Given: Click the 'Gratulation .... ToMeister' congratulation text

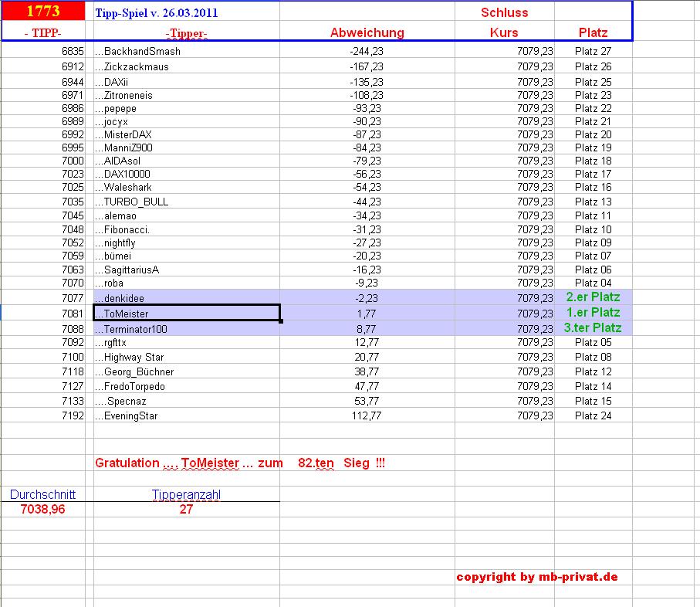Looking at the screenshot, I should [167, 463].
